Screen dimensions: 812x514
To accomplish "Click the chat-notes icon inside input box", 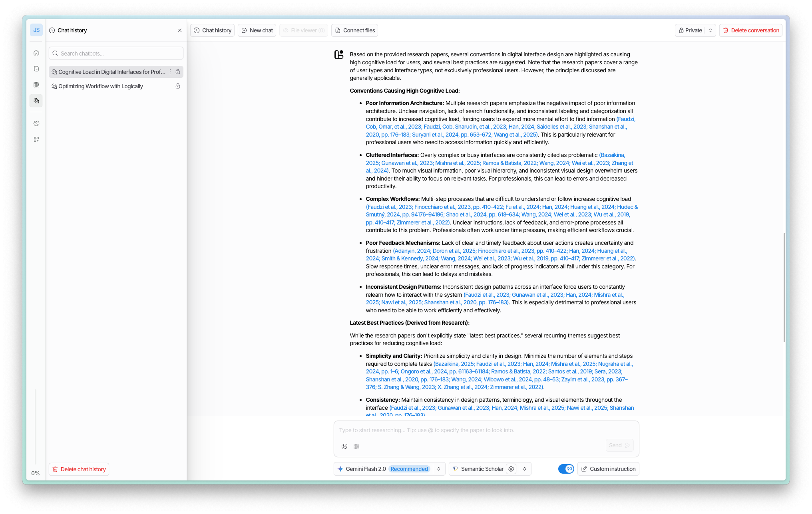I will tap(344, 447).
